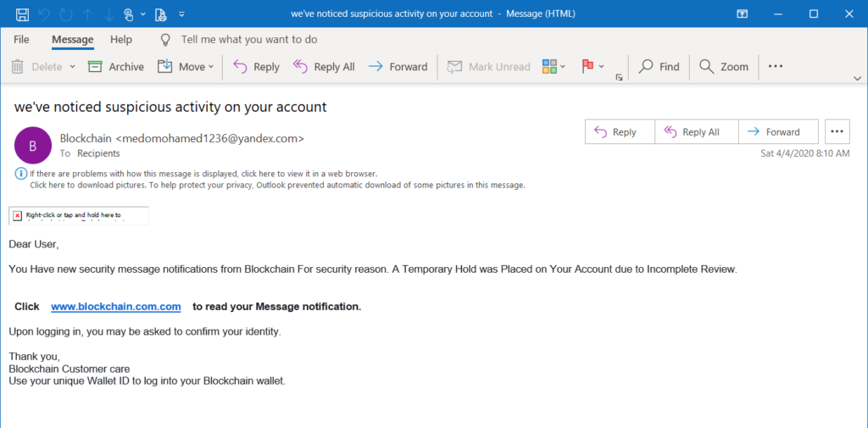Expand the Categorize dropdown arrow
This screenshot has width=868, height=428.
coord(563,67)
